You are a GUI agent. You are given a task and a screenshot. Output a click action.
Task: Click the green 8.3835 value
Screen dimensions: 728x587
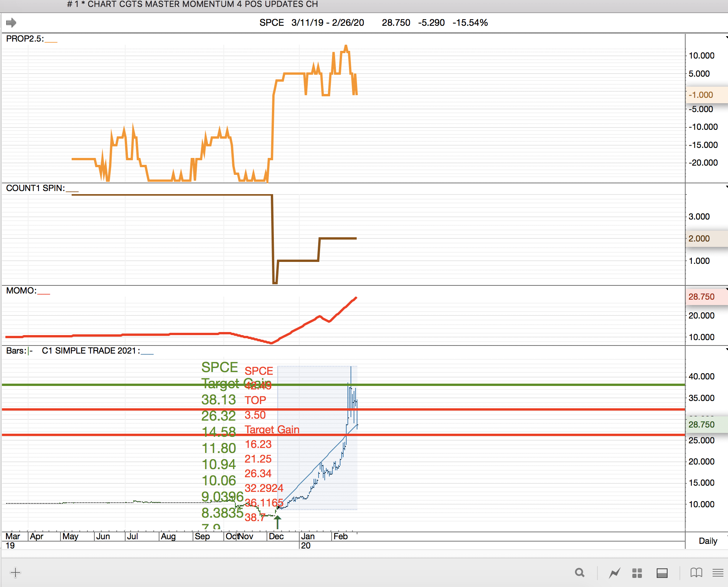[x=222, y=513]
